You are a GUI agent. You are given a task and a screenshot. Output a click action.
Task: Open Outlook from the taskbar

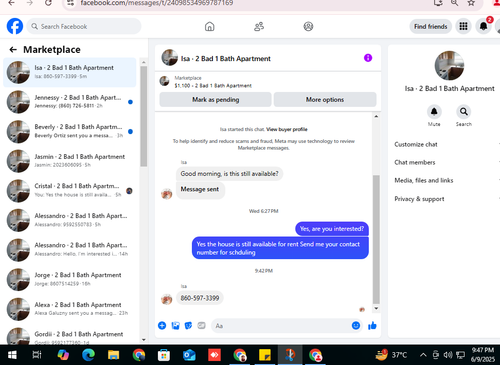[189, 355]
